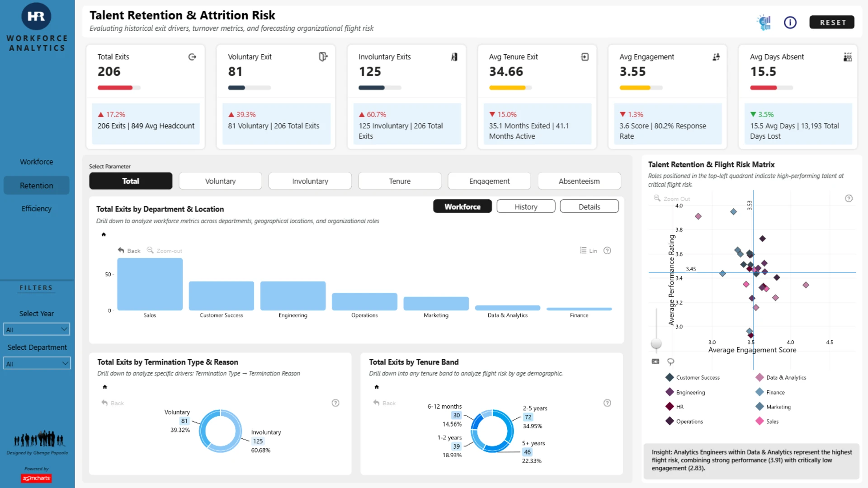Screen dimensions: 868x488
Task: Toggle Finance in the scatter legend
Action: tap(770, 392)
